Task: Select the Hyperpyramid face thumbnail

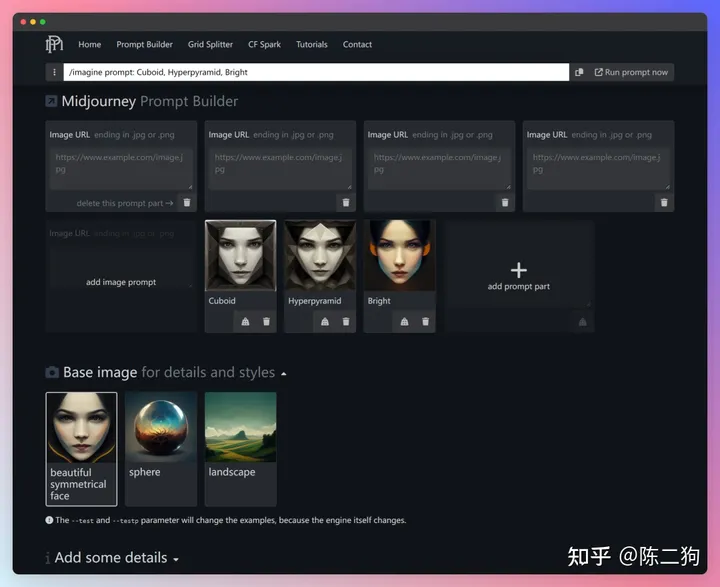Action: coord(320,255)
